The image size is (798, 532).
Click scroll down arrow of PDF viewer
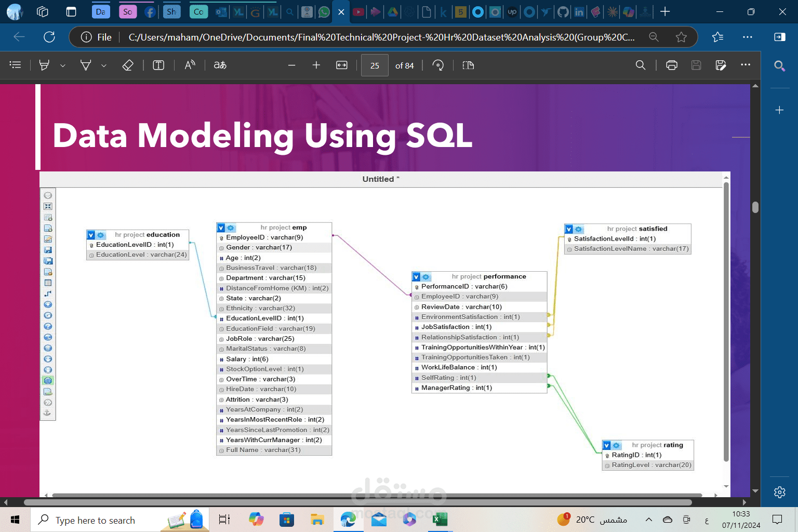pos(755,491)
